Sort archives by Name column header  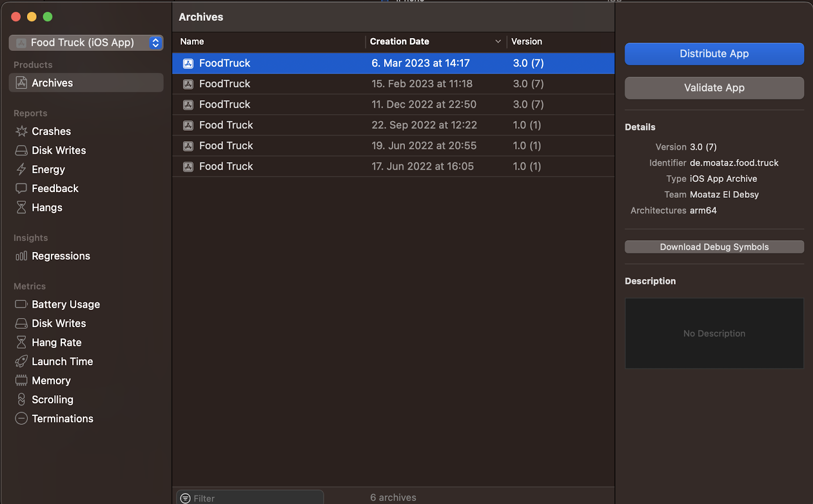(x=192, y=42)
